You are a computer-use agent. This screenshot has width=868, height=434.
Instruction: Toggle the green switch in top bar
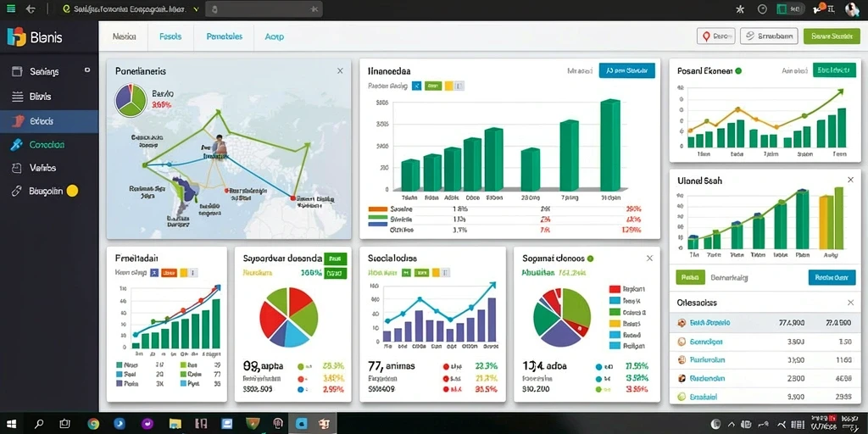coord(790,8)
